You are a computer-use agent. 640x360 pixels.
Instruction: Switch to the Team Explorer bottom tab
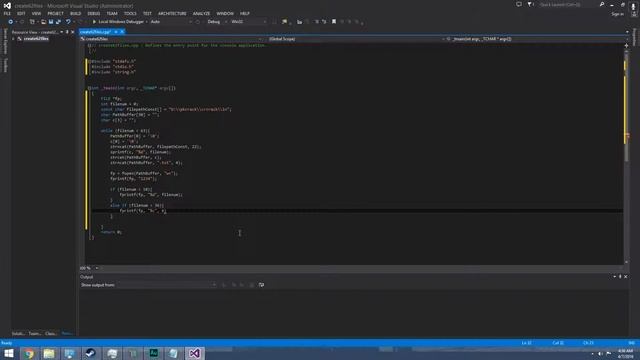coord(35,333)
